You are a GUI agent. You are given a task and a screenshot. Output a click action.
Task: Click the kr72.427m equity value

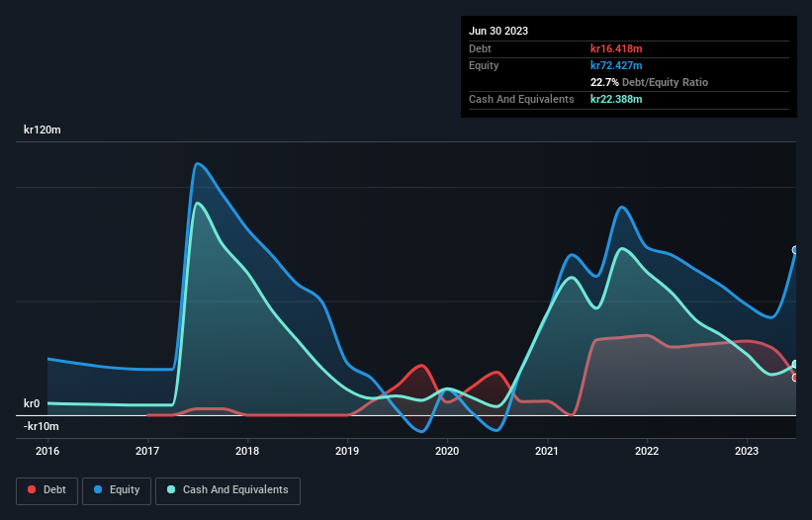pos(616,65)
